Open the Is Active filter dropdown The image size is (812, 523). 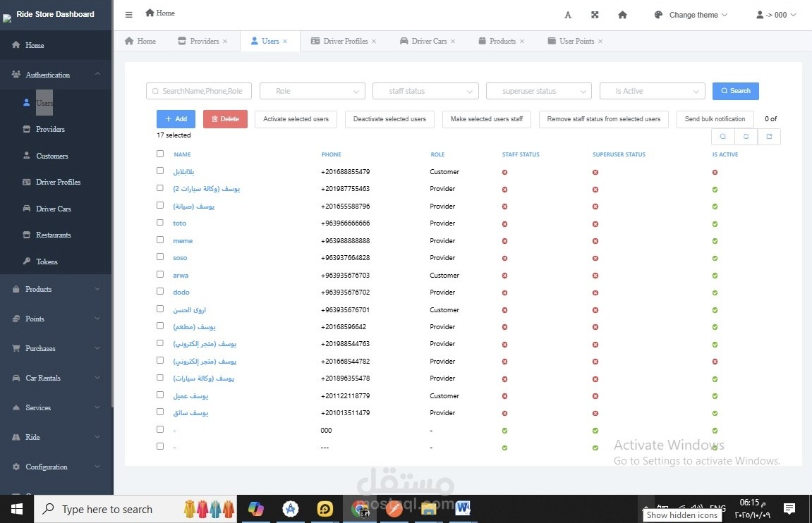tap(652, 91)
